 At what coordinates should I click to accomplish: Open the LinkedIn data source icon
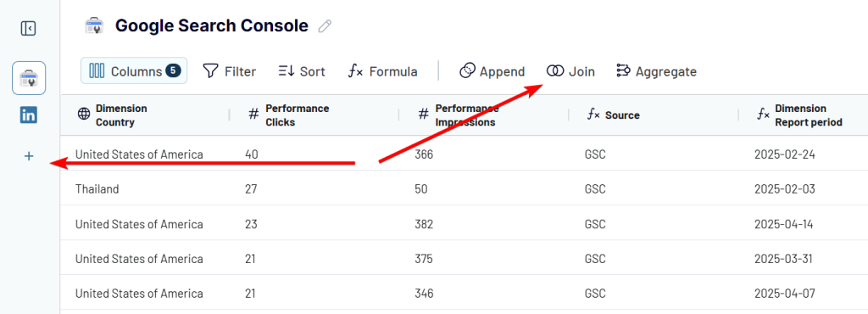[29, 115]
